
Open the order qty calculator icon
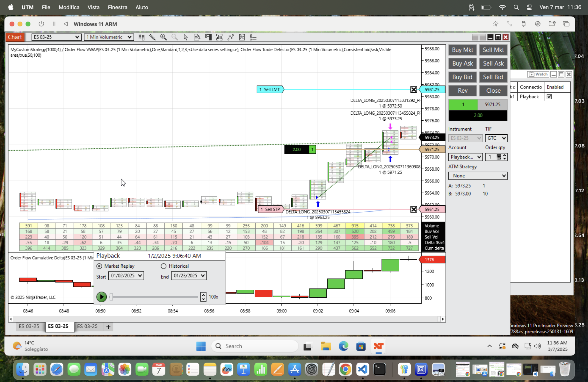[x=499, y=157]
